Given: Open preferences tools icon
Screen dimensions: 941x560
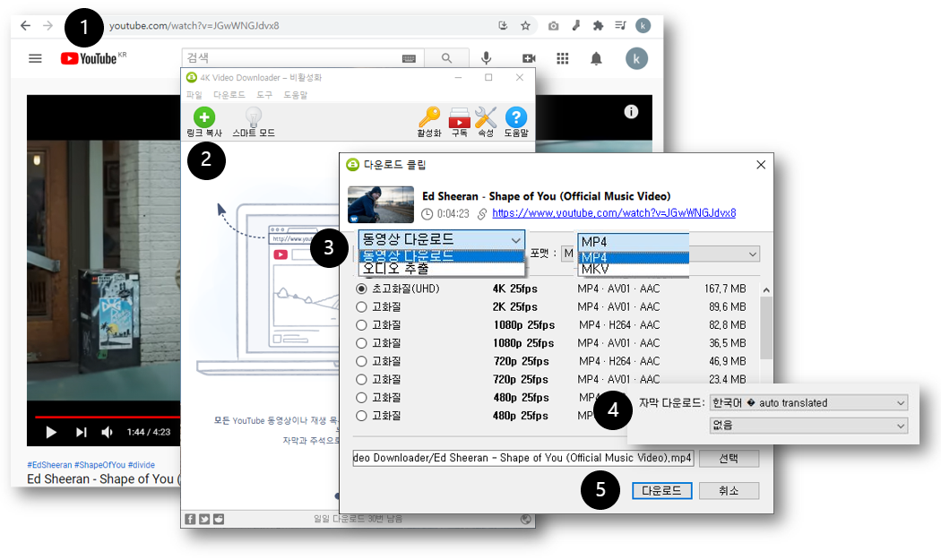Looking at the screenshot, I should click(486, 122).
